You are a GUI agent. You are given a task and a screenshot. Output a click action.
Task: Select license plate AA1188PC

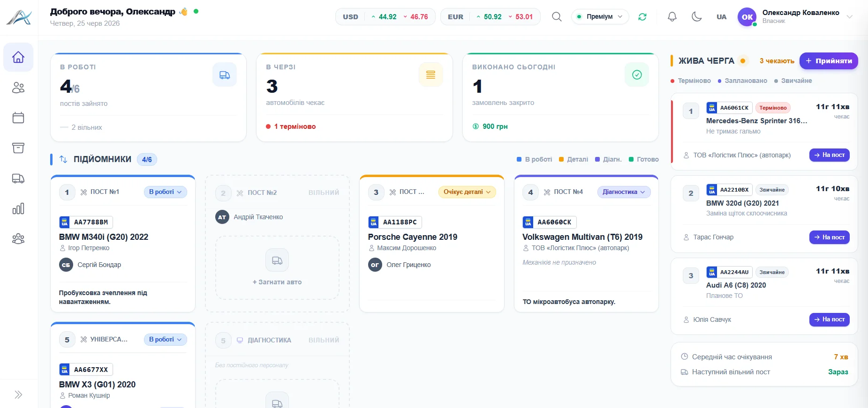pyautogui.click(x=395, y=222)
